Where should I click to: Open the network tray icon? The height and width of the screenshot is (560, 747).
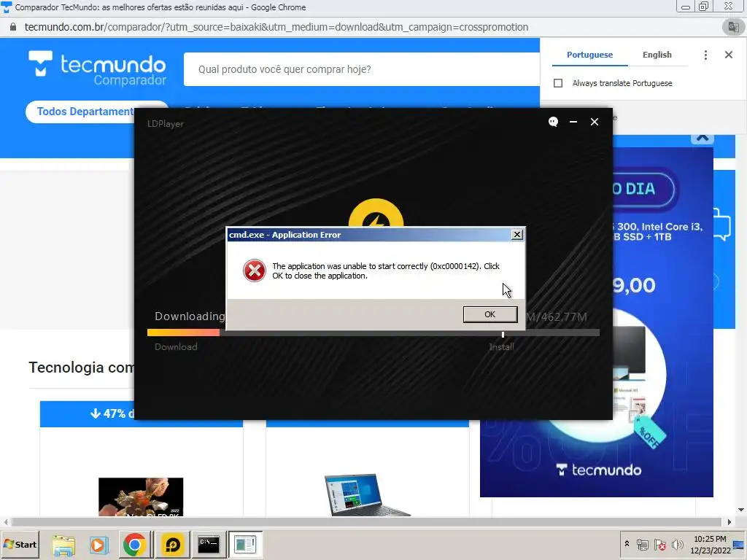[x=643, y=545]
